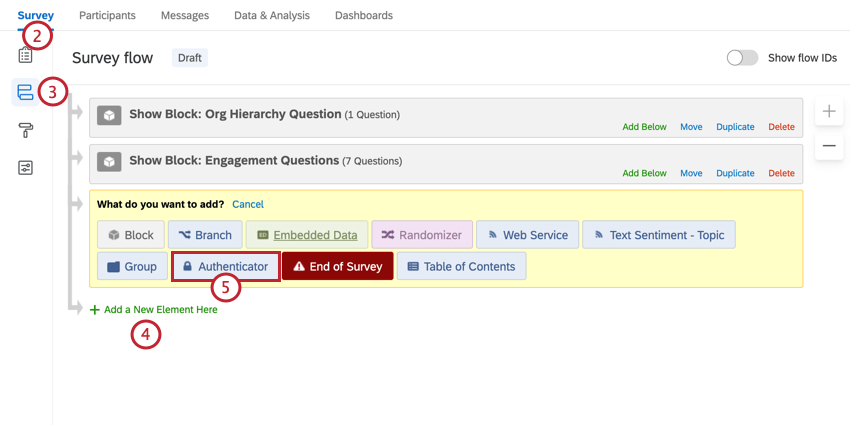Add an Authenticator element
Image resolution: width=850 pixels, height=425 pixels.
click(225, 267)
